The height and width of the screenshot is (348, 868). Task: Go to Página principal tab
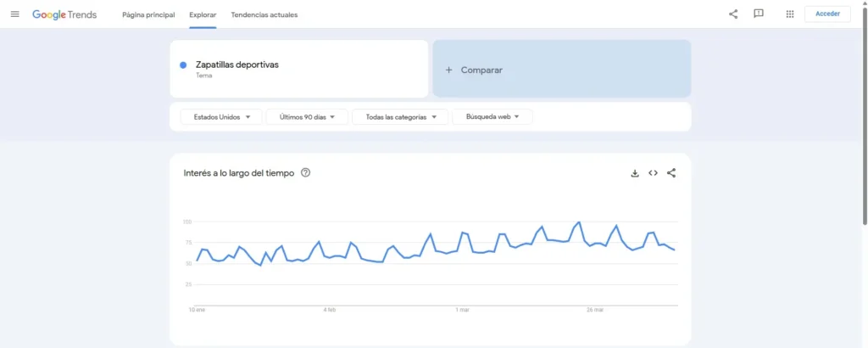(148, 15)
